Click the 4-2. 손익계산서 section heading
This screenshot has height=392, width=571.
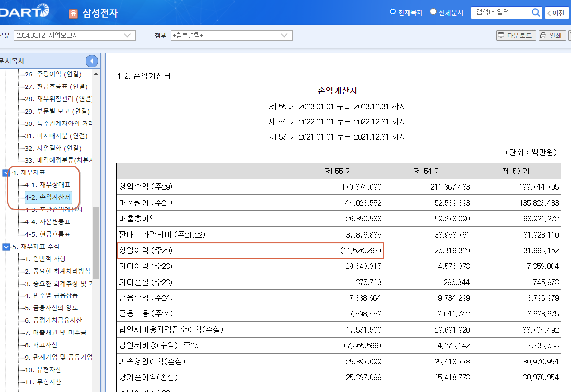(143, 76)
